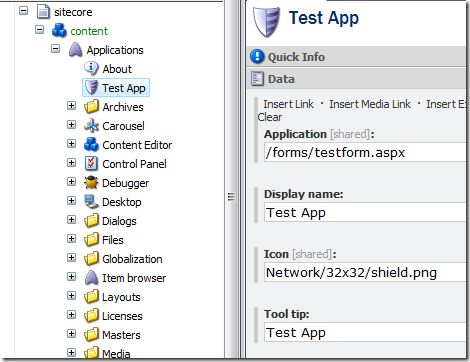Click the Control Panel checklist icon
Screen dimensions: 470x362
pyautogui.click(x=91, y=164)
